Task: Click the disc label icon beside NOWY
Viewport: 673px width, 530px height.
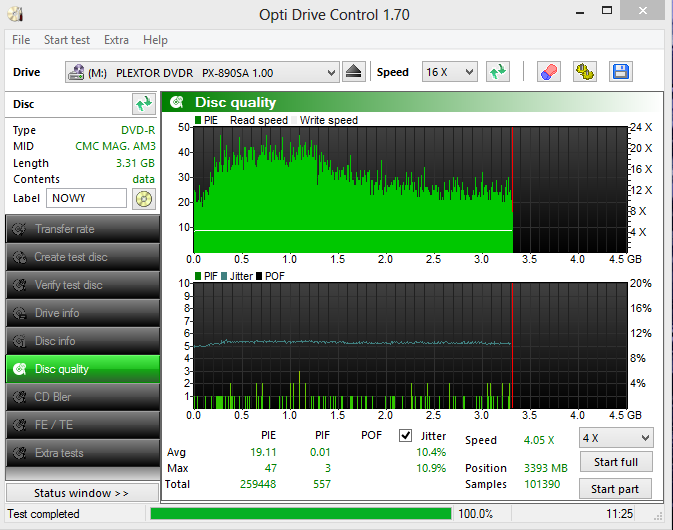Action: click(143, 199)
